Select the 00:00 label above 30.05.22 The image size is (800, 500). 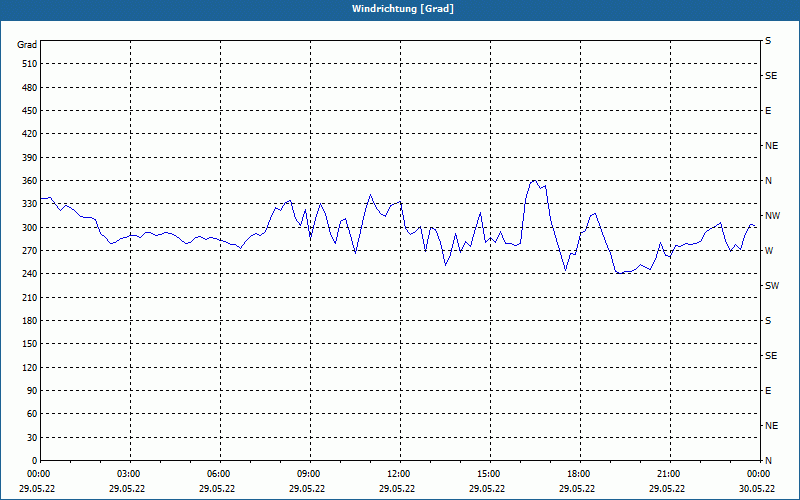click(758, 474)
